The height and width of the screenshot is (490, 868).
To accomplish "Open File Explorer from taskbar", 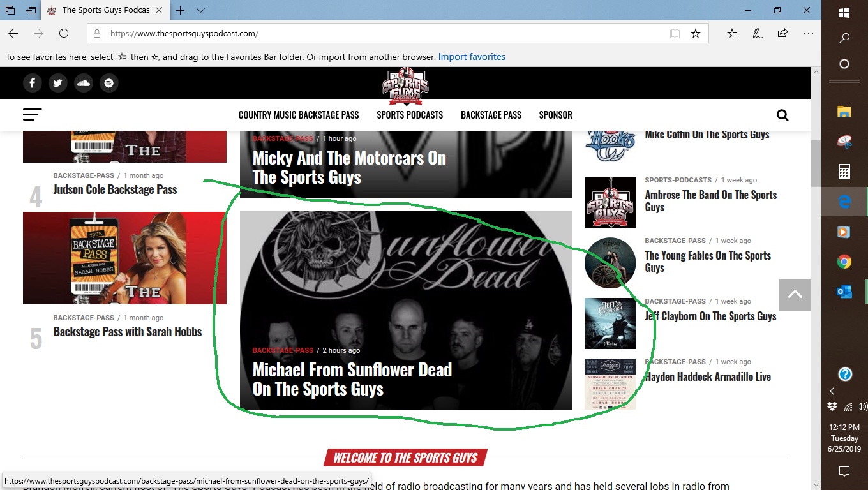I will click(844, 112).
